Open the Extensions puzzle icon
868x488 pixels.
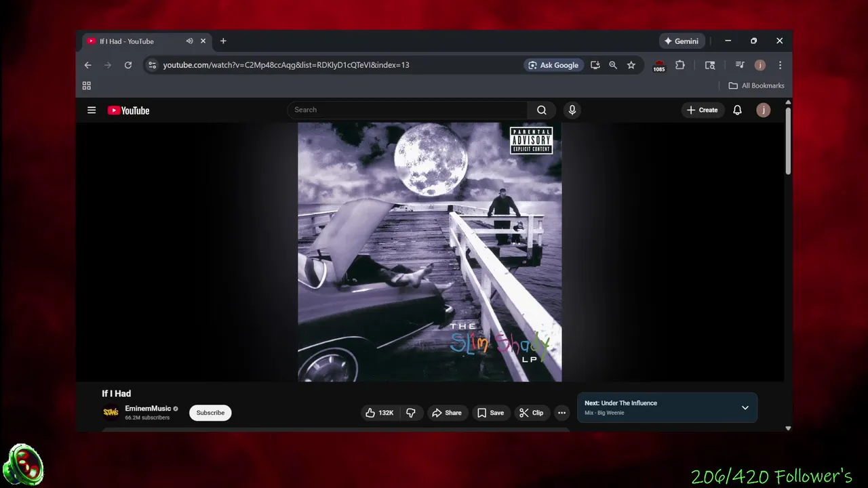pyautogui.click(x=680, y=65)
